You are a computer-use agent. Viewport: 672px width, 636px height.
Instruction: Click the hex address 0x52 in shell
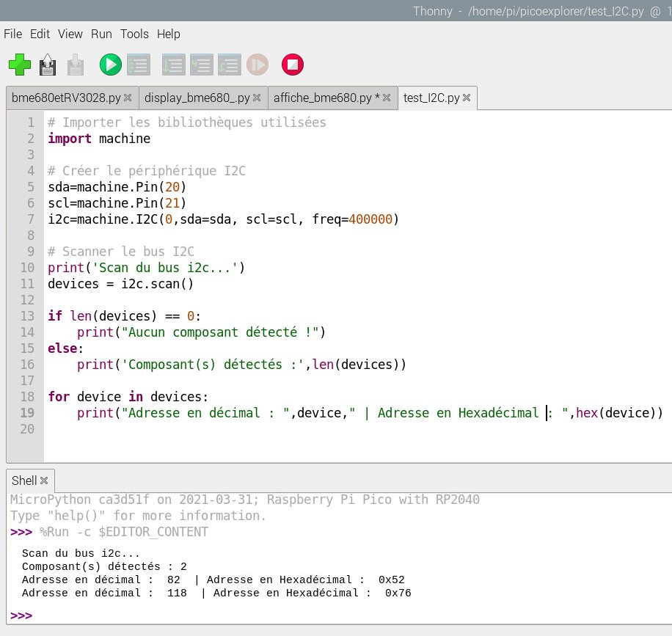tap(391, 580)
